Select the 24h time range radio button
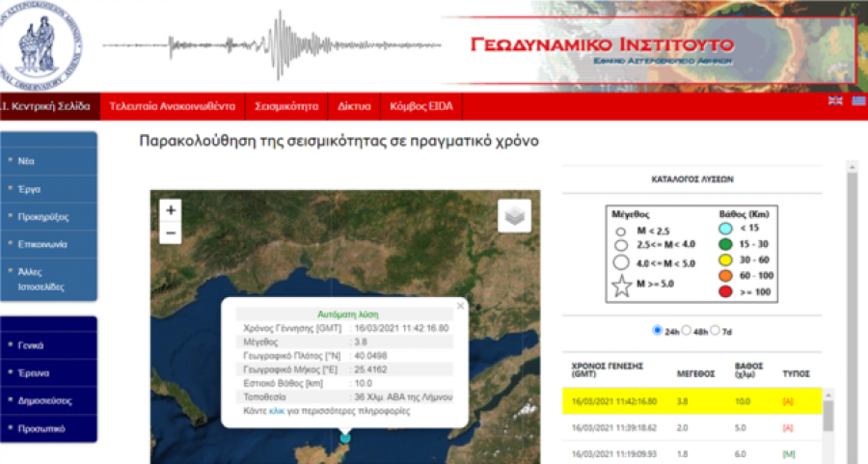Screen dimensions: 868x464 click(x=657, y=330)
